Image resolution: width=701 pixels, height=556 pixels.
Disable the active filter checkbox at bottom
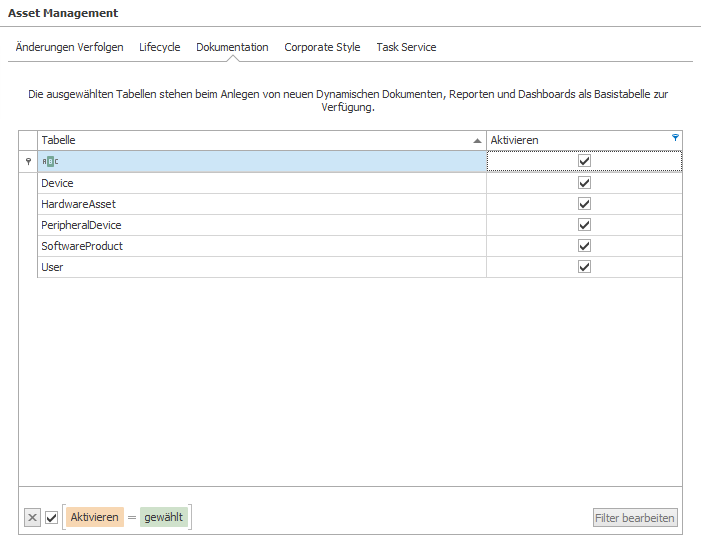(x=51, y=518)
